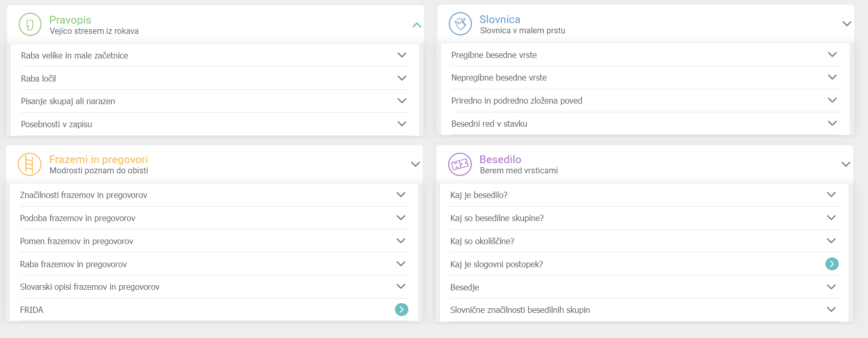The width and height of the screenshot is (868, 338).
Task: Expand the Raba ločil item chevron
Action: (402, 78)
